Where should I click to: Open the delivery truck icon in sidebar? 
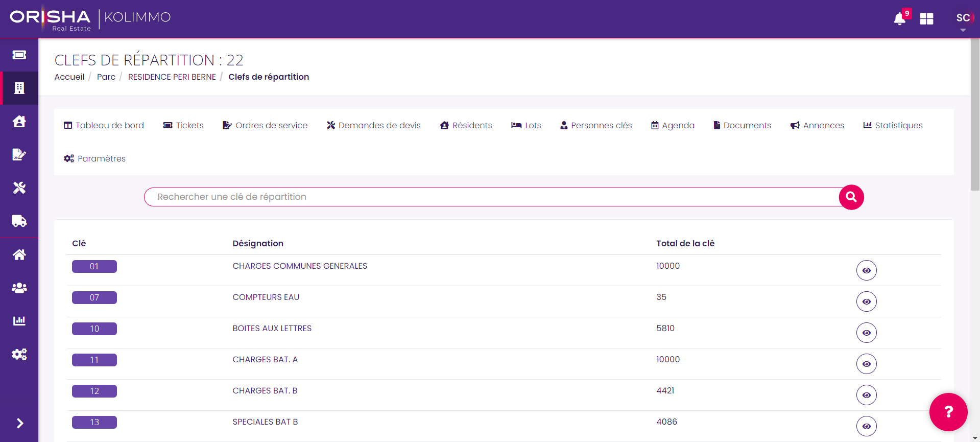(x=19, y=221)
